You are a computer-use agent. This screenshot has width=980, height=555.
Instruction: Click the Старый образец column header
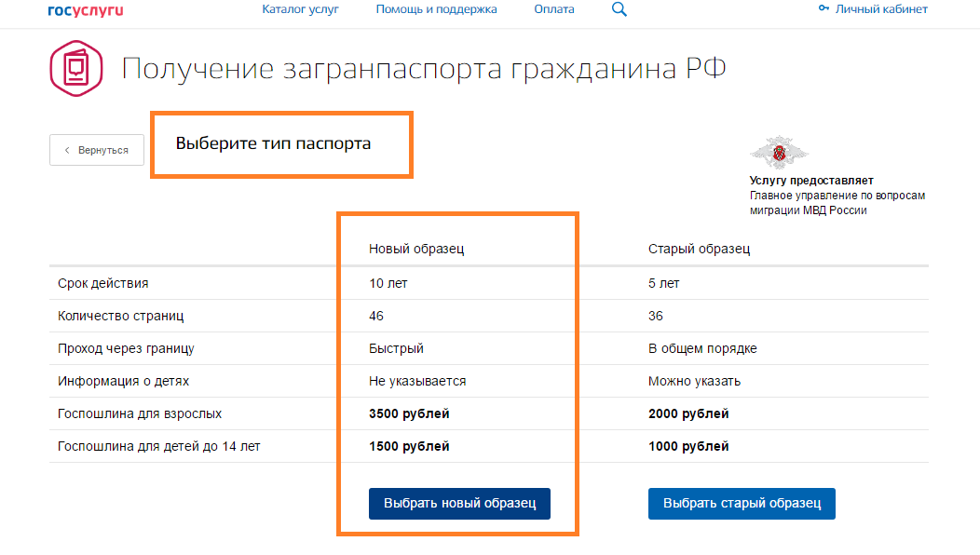pyautogui.click(x=699, y=249)
